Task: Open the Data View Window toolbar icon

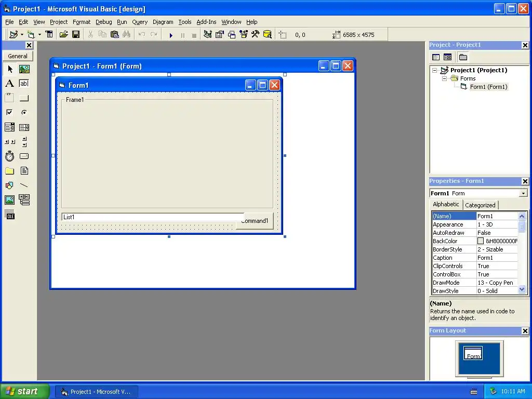Action: click(x=268, y=34)
